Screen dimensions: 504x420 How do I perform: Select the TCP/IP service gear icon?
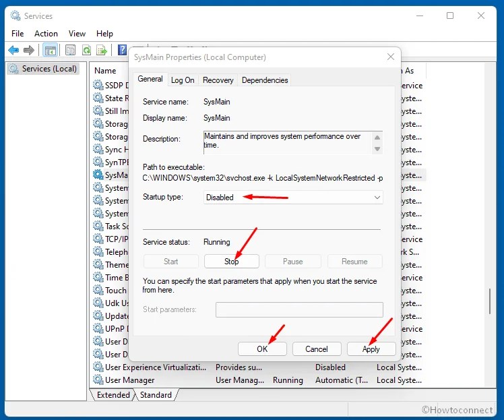tap(98, 239)
